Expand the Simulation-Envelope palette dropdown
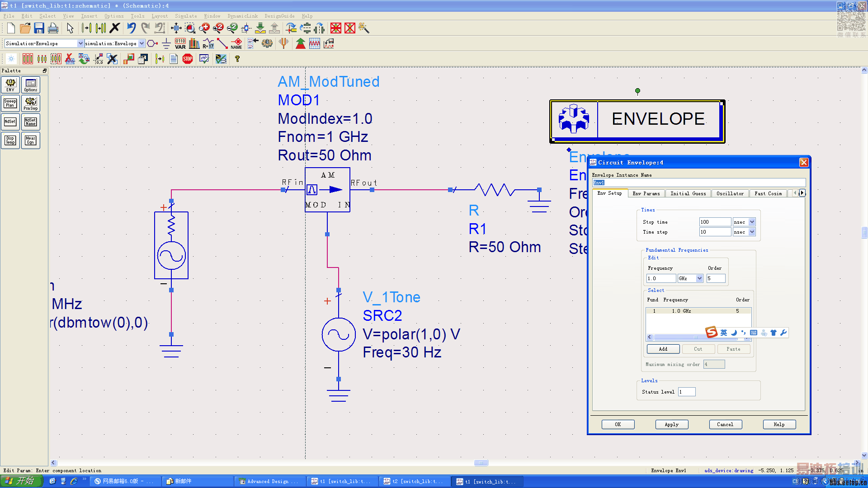The width and height of the screenshot is (868, 488). (80, 43)
